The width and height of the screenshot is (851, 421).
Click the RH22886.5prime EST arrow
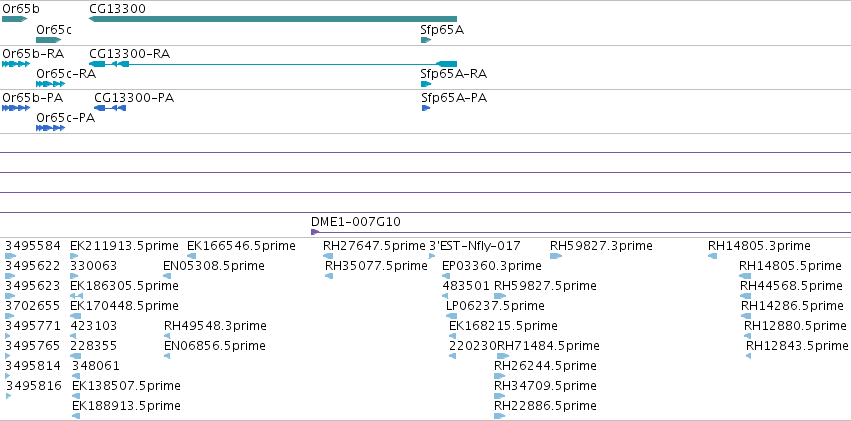pyautogui.click(x=499, y=416)
